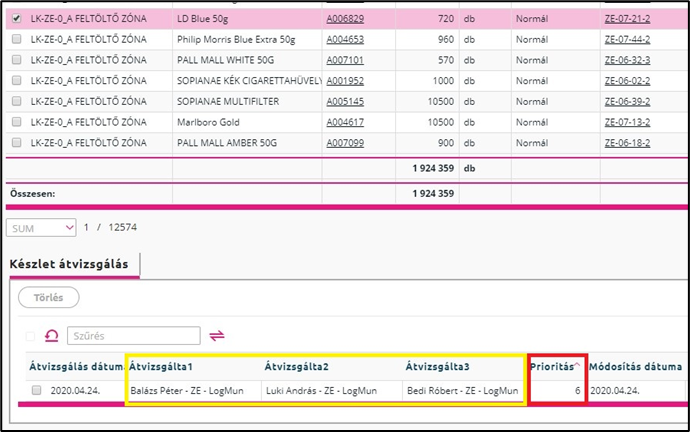The image size is (690, 432).
Task: Click the quantity 720 cell
Action: pyautogui.click(x=446, y=19)
